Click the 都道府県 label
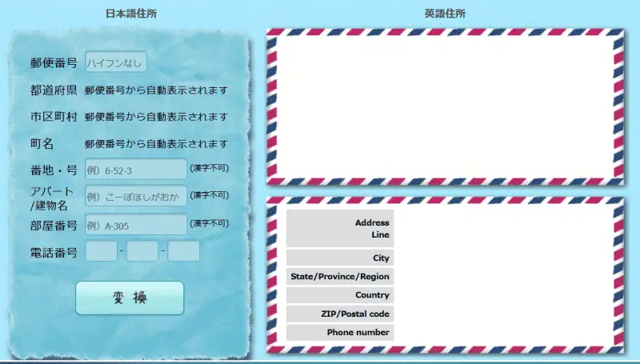Image resolution: width=640 pixels, height=364 pixels. (x=54, y=90)
